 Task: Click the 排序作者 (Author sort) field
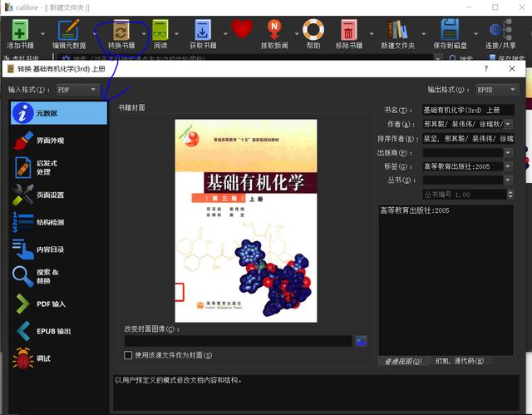tap(468, 138)
